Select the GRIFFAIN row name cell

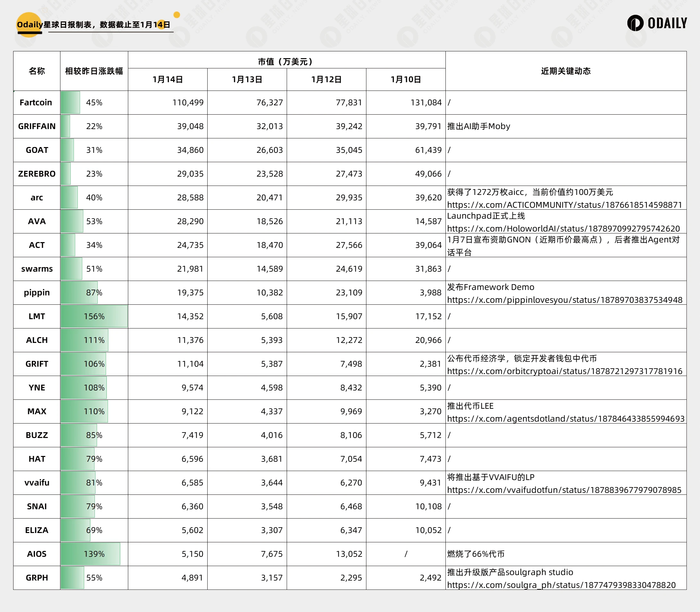37,127
